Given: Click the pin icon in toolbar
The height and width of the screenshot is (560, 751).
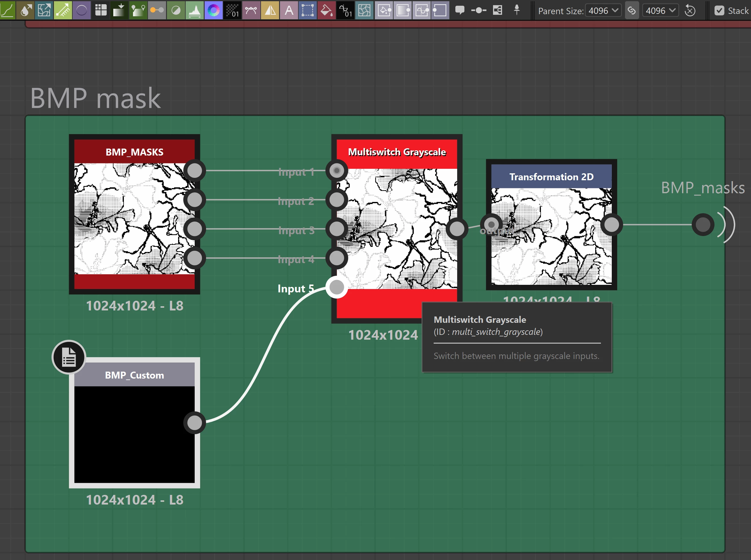Looking at the screenshot, I should 517,10.
